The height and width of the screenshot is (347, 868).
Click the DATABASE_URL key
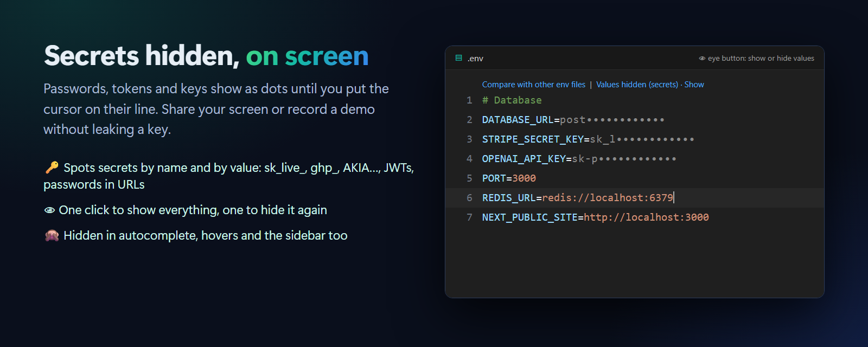click(x=518, y=120)
